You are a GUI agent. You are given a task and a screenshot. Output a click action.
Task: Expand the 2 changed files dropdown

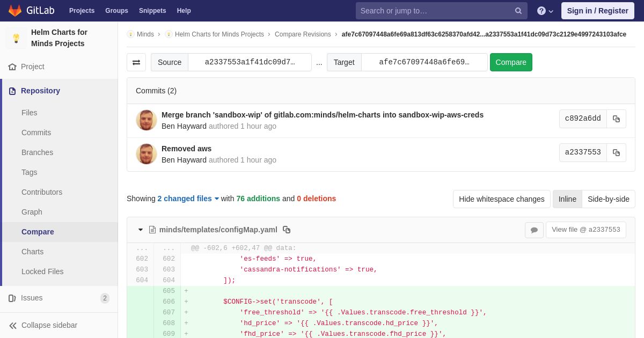[x=188, y=199]
